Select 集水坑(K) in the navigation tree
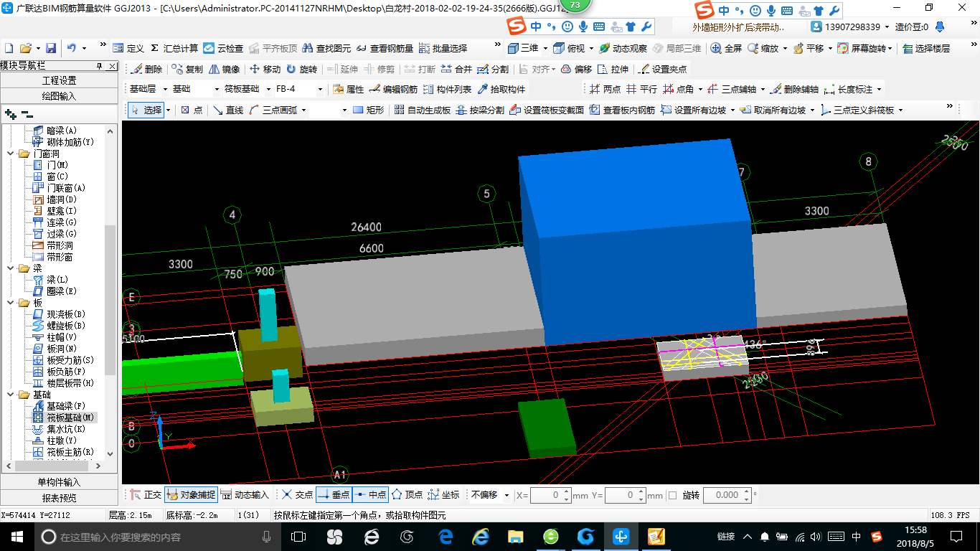Image resolution: width=980 pixels, height=551 pixels. [65, 429]
